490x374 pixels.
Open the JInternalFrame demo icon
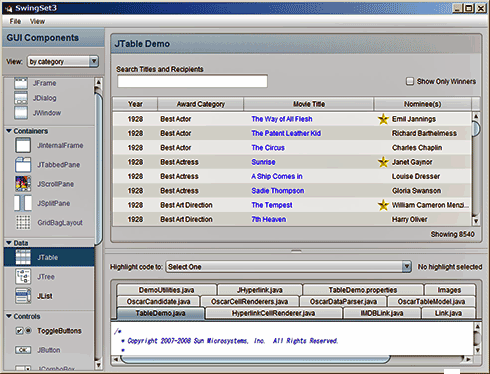(x=23, y=145)
